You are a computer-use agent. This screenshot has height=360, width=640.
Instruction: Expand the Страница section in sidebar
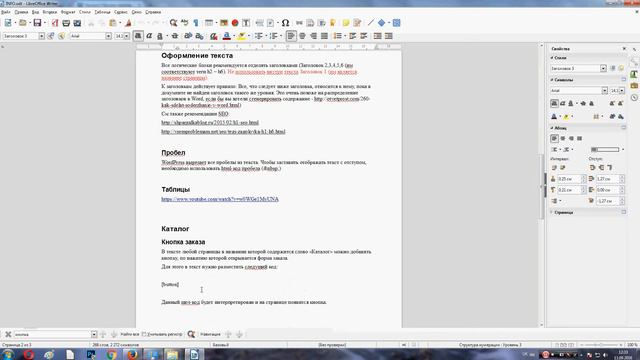point(552,212)
